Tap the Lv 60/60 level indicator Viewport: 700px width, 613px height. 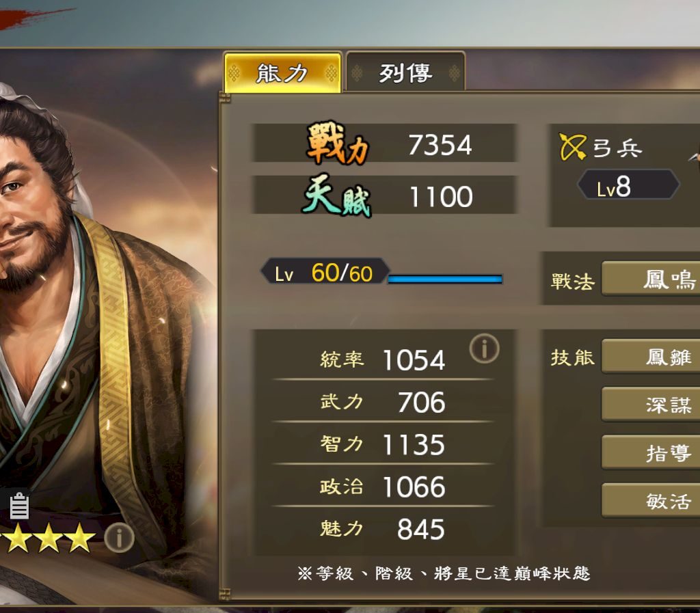[x=325, y=272]
